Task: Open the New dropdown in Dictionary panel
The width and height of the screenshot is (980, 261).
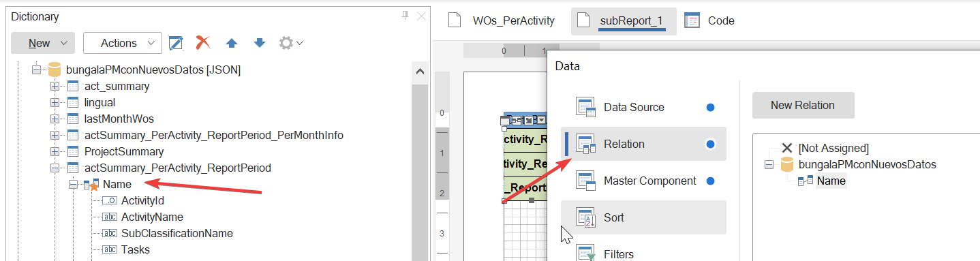Action: point(43,43)
